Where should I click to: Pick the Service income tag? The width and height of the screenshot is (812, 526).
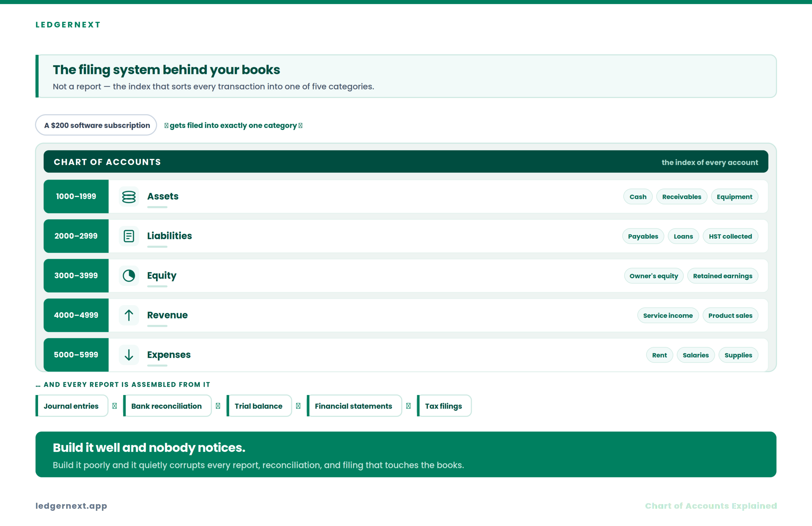click(x=668, y=315)
